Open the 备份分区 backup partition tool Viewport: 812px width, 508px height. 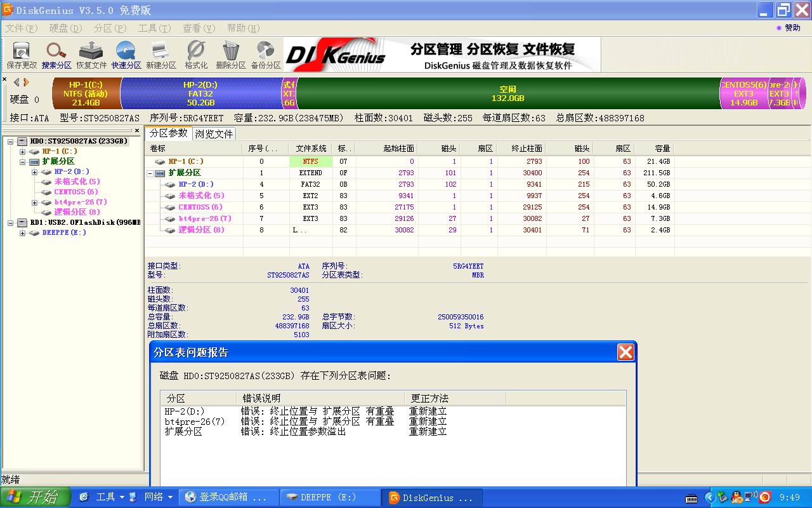(266, 55)
